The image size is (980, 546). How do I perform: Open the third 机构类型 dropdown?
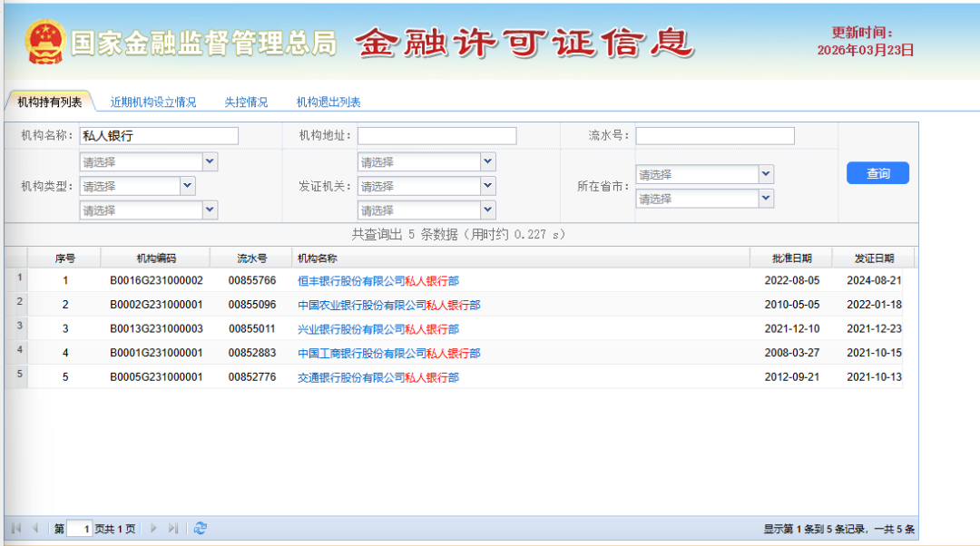point(210,210)
